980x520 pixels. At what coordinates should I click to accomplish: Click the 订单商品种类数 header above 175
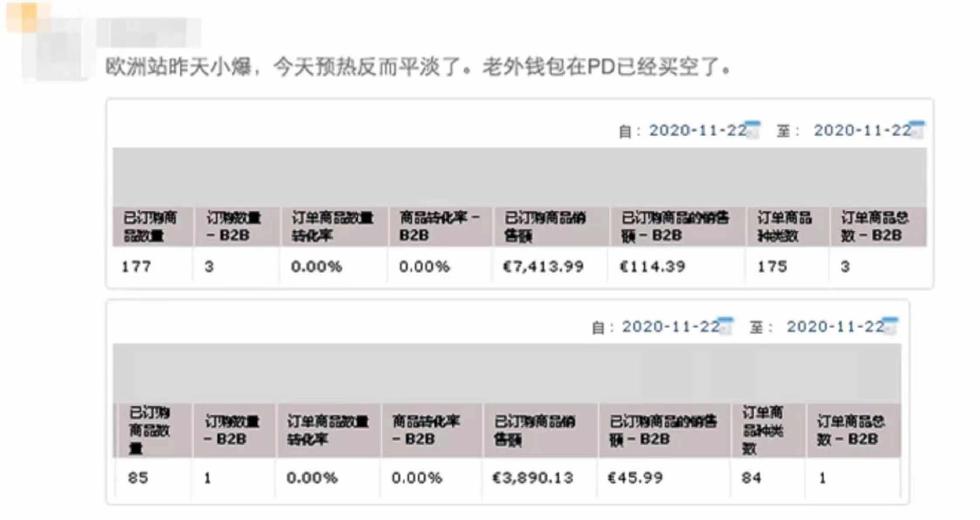point(784,227)
